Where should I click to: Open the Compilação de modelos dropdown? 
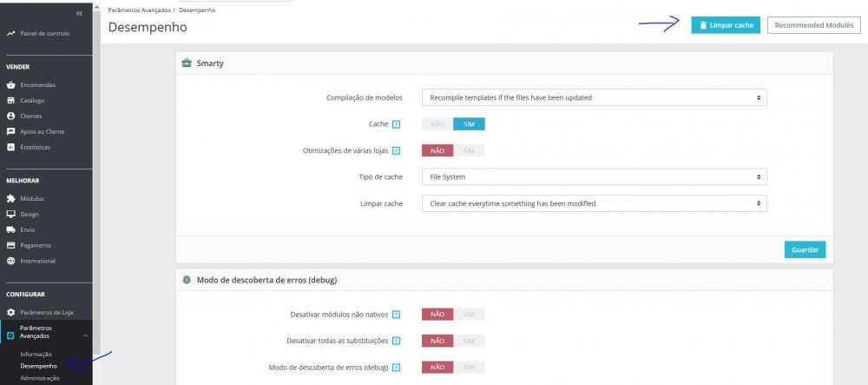tap(594, 97)
